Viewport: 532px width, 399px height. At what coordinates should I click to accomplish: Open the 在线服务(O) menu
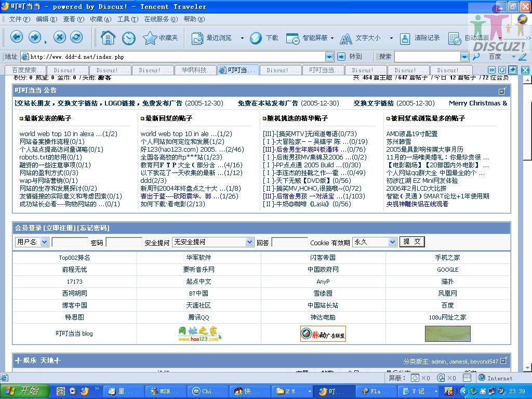pos(161,19)
